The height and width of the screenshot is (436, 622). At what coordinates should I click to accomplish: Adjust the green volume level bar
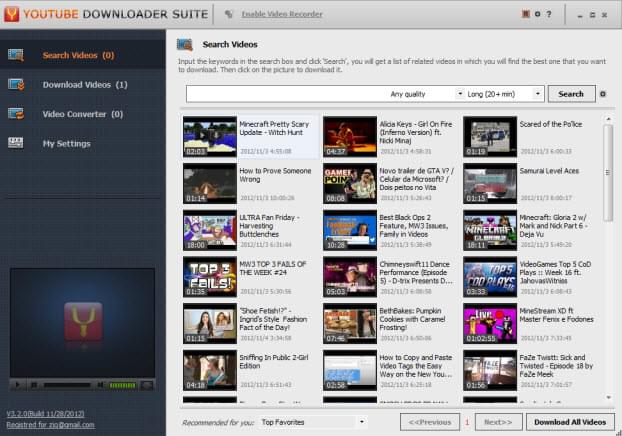point(122,385)
